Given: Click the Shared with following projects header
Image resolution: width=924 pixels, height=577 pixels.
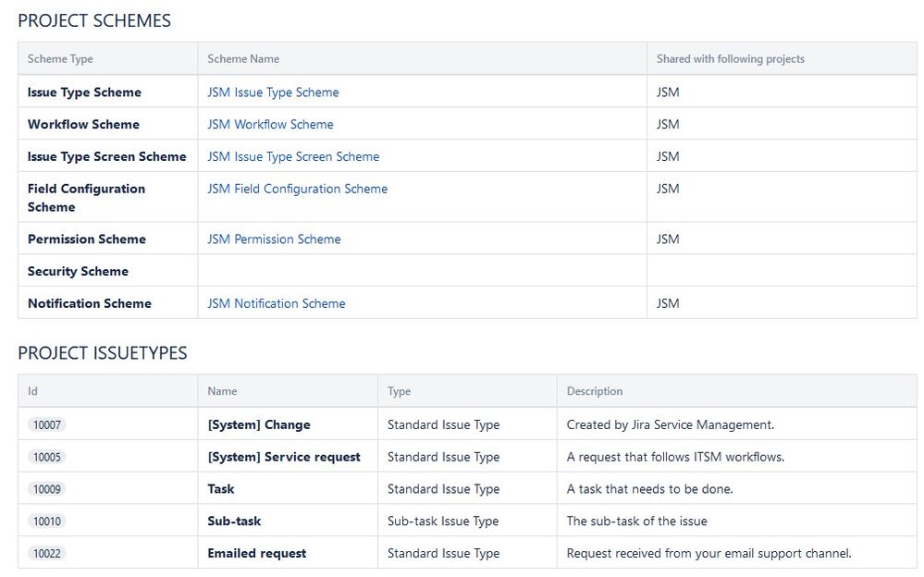Looking at the screenshot, I should tap(730, 59).
